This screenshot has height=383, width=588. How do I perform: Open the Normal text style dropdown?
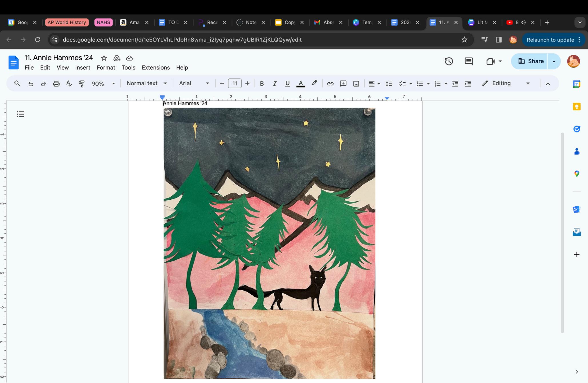[147, 83]
